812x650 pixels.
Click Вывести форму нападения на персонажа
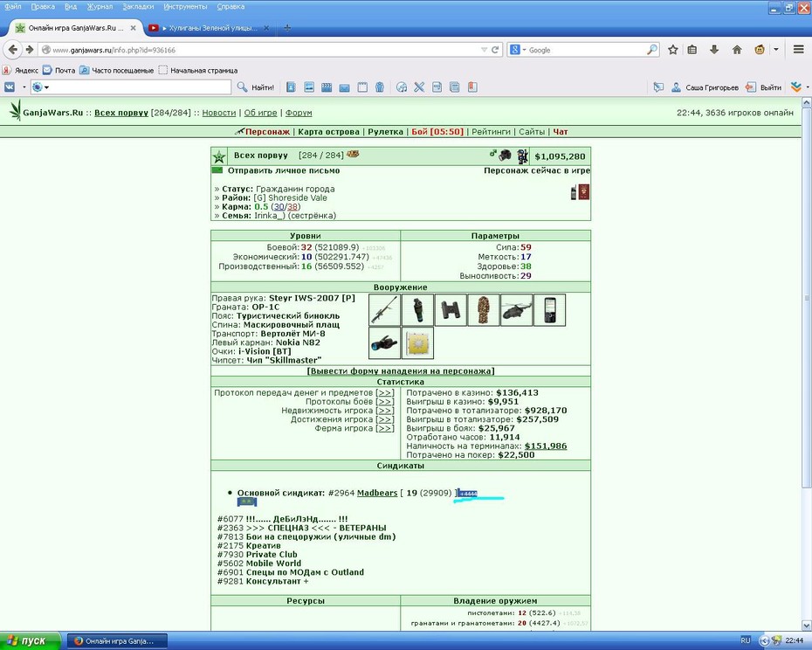click(x=400, y=371)
